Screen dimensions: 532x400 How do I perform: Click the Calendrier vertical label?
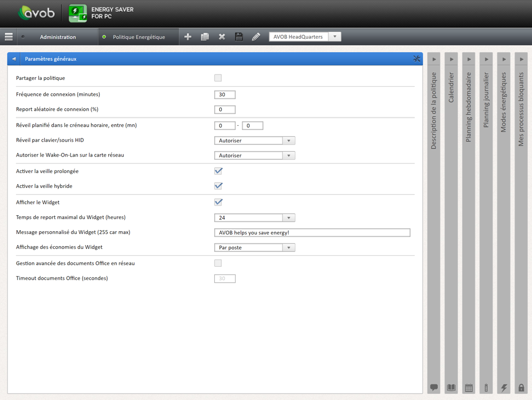click(x=452, y=87)
